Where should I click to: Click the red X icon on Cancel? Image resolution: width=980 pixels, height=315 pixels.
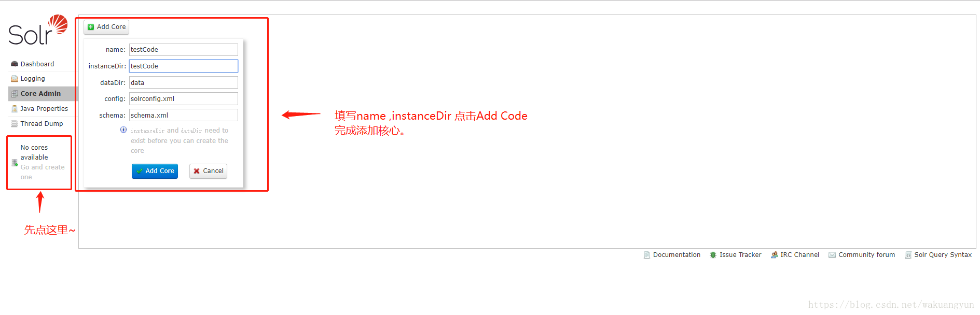point(197,171)
